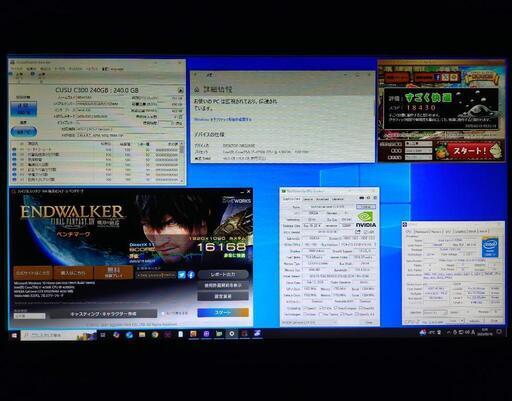The width and height of the screenshot is (512, 401).
Task: Switch to the Validation tab in GPU-Z
Action: point(338,199)
